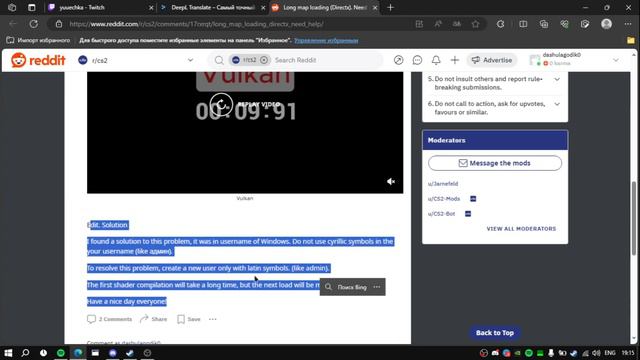Open the browser settings and more menu

(x=628, y=24)
